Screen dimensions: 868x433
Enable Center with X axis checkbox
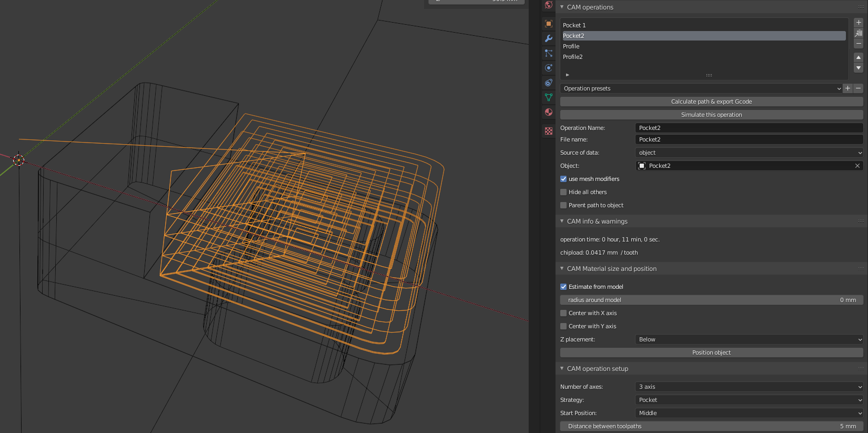563,313
